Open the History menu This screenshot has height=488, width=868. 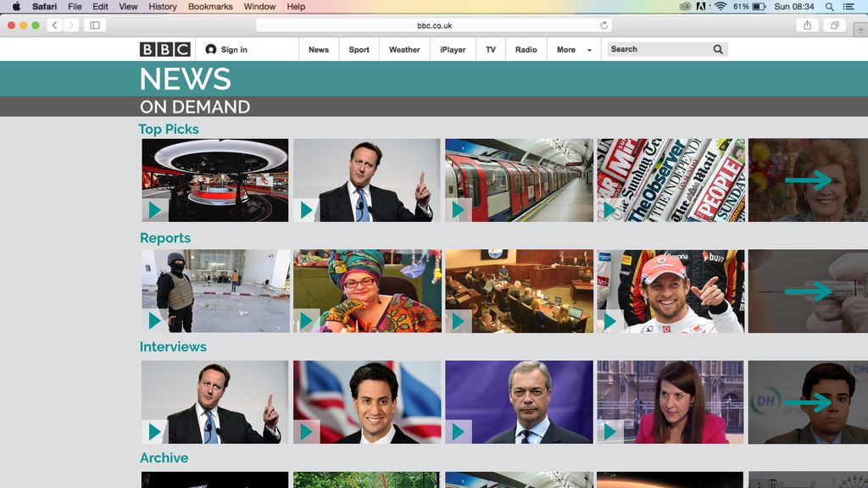[x=163, y=7]
